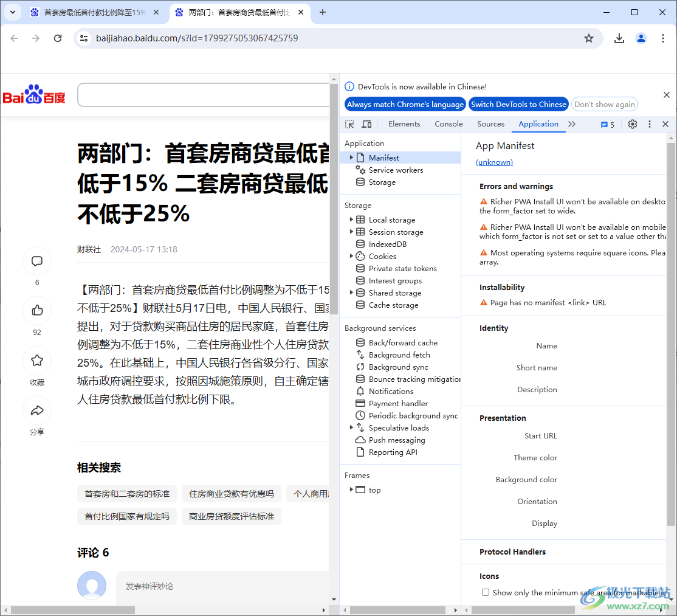
Task: Click the inspect element picker icon
Action: [349, 125]
